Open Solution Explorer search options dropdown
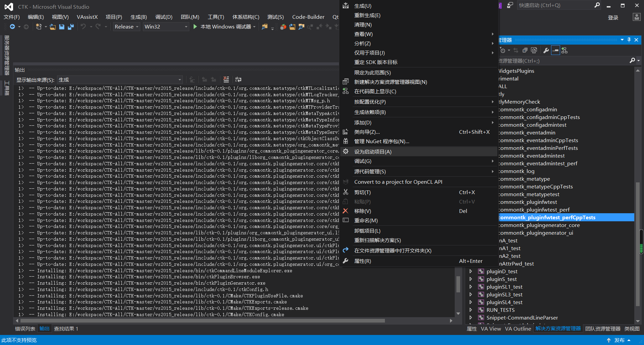This screenshot has height=345, width=644. pyautogui.click(x=638, y=61)
